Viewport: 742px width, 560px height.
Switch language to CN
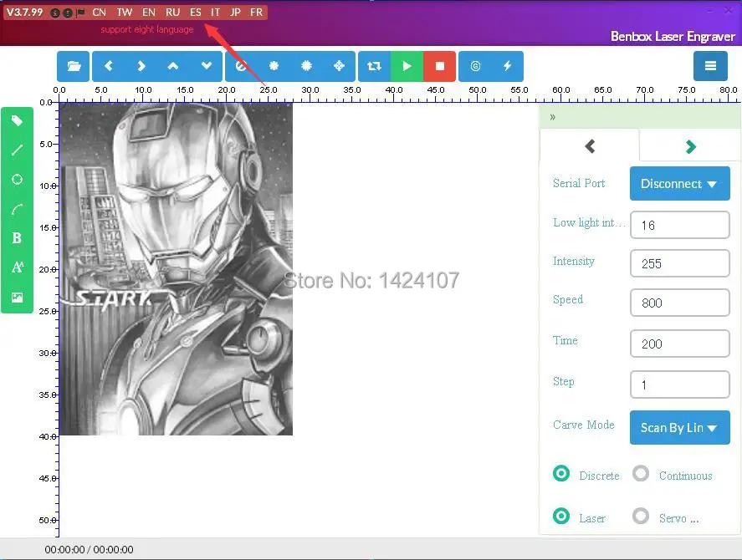99,13
